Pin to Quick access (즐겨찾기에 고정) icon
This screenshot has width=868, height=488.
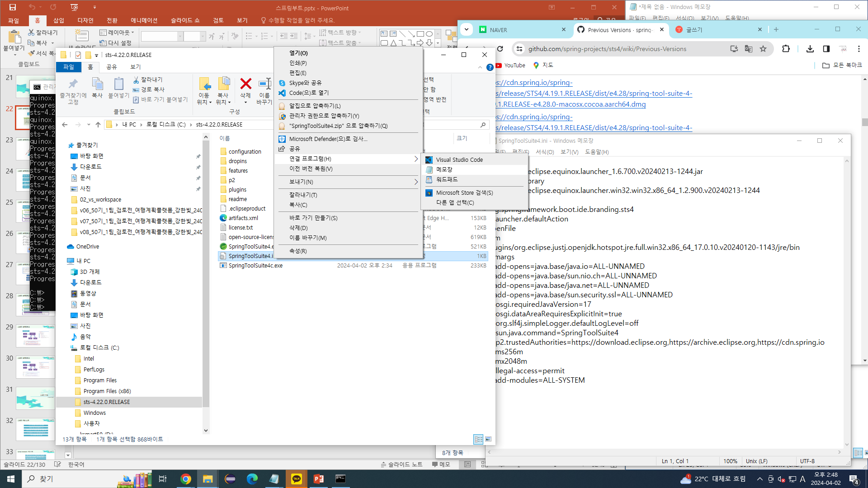[x=73, y=84]
